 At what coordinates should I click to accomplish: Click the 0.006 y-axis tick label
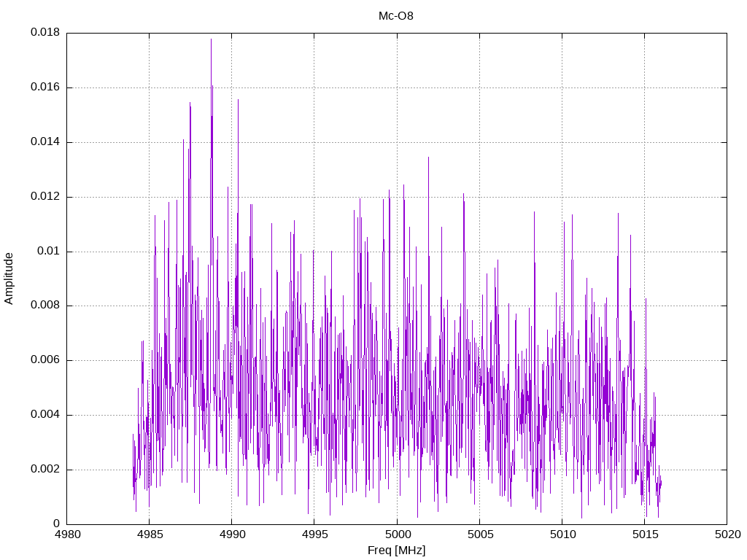point(45,360)
